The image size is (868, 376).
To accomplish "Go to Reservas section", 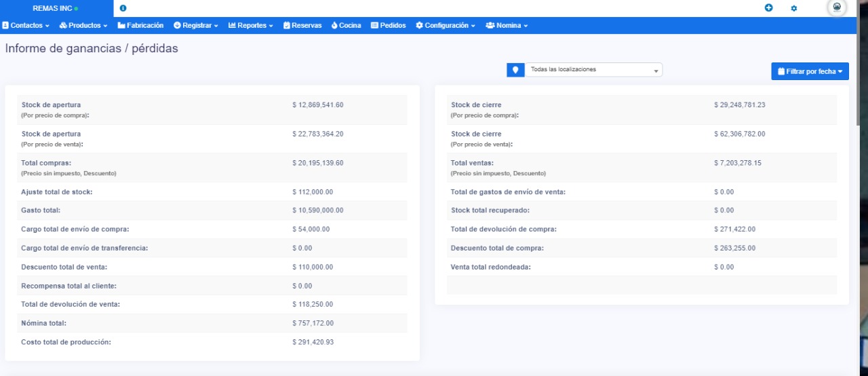I will click(x=302, y=25).
